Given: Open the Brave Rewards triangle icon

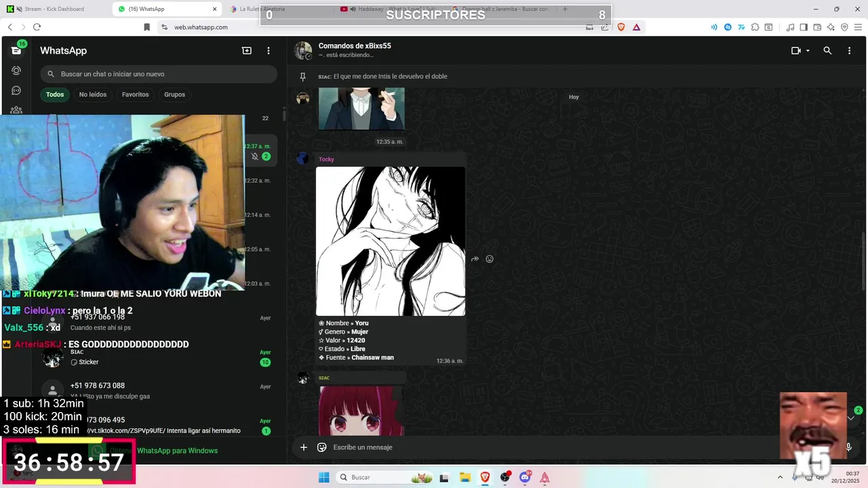Looking at the screenshot, I should 636,27.
